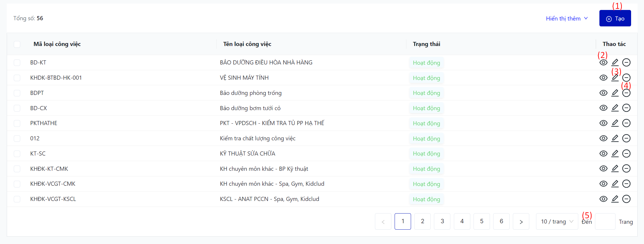Switch to page 3
644x244 pixels.
442,221
